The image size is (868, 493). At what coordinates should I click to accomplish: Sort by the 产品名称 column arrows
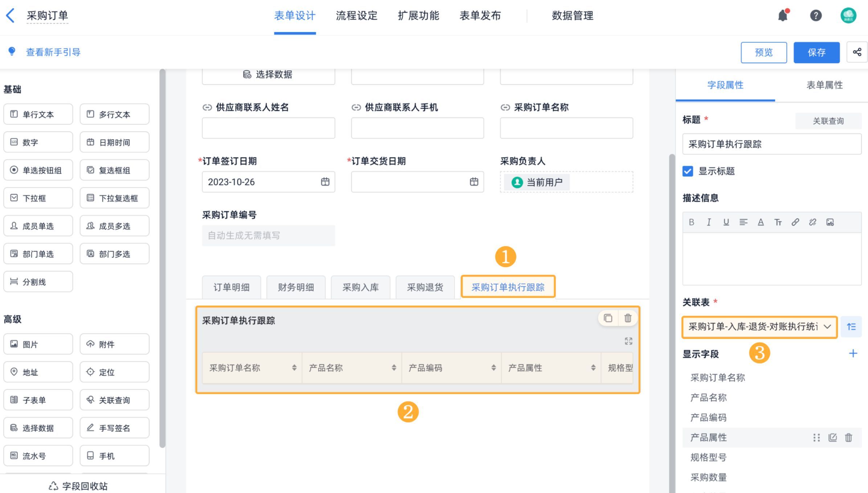click(x=394, y=368)
